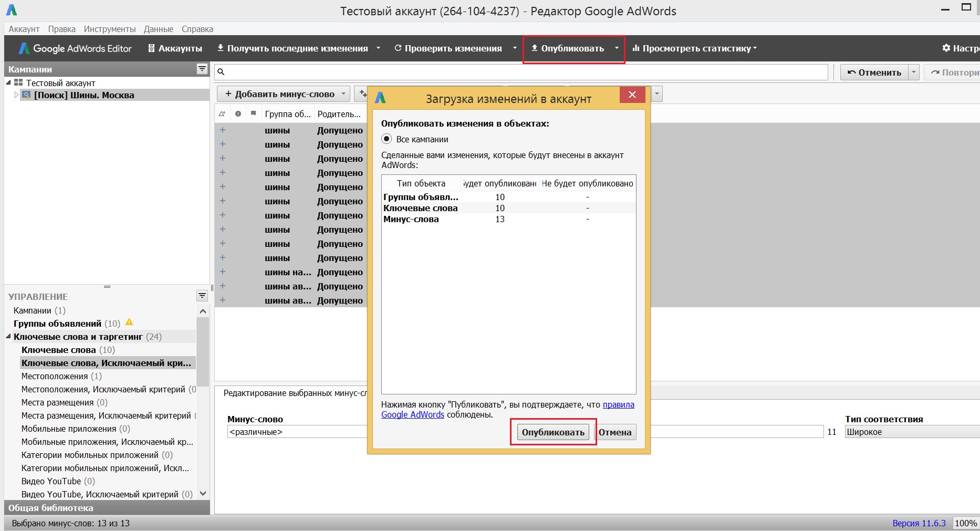This screenshot has height=531, width=980.
Task: Click Не будет опубликовано column header
Action: [x=588, y=183]
